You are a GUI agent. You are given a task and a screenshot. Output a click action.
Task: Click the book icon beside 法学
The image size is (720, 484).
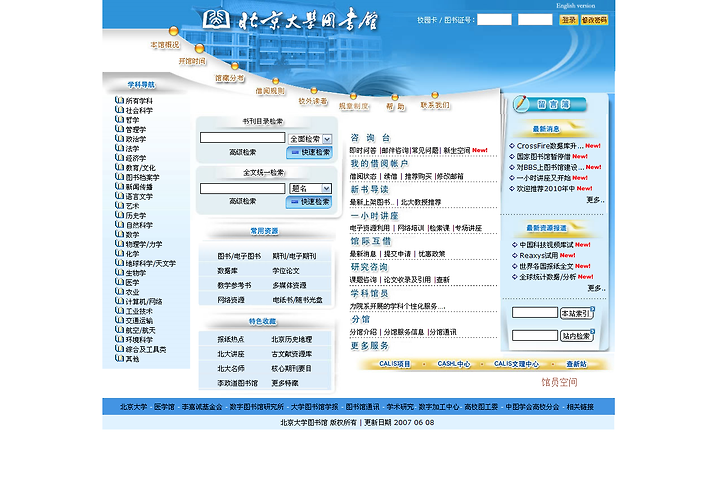point(119,148)
